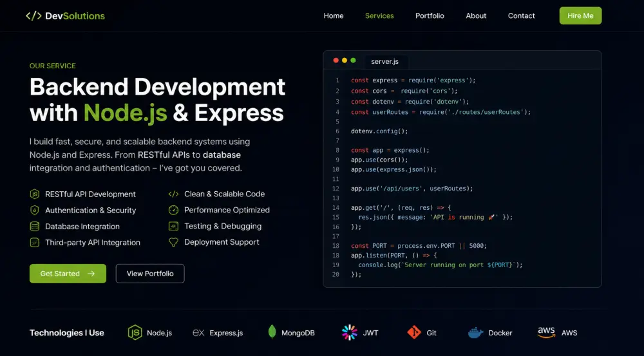Click the green 'Node.js' heading word
The image size is (644, 356).
pyautogui.click(x=126, y=113)
